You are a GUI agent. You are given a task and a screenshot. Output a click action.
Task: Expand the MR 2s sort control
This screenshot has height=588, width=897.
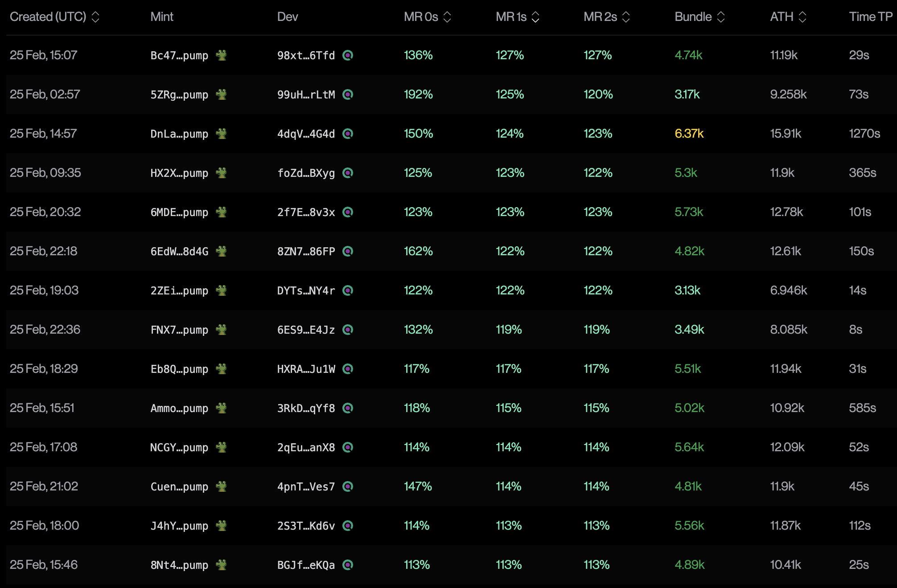point(626,17)
